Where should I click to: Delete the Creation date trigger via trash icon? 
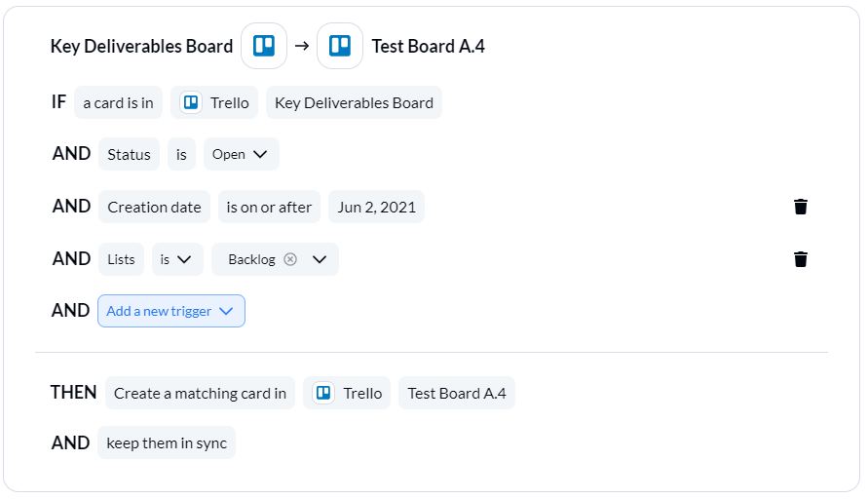tap(801, 207)
